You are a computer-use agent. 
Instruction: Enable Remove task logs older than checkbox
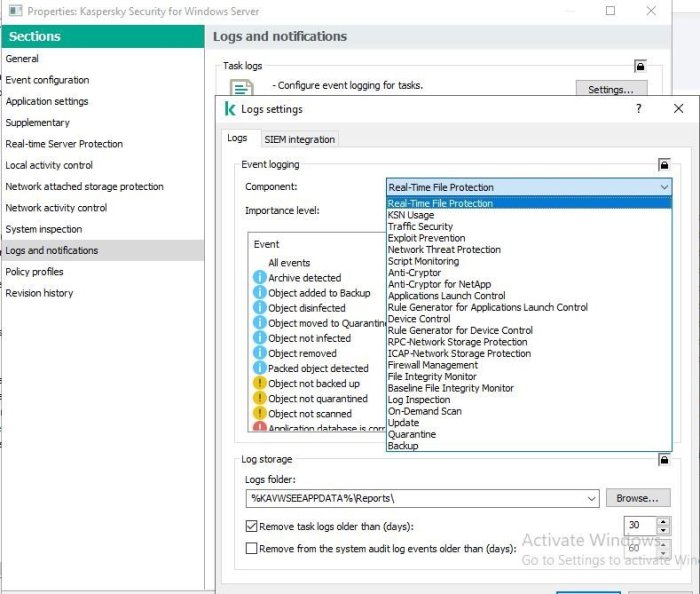click(x=251, y=526)
